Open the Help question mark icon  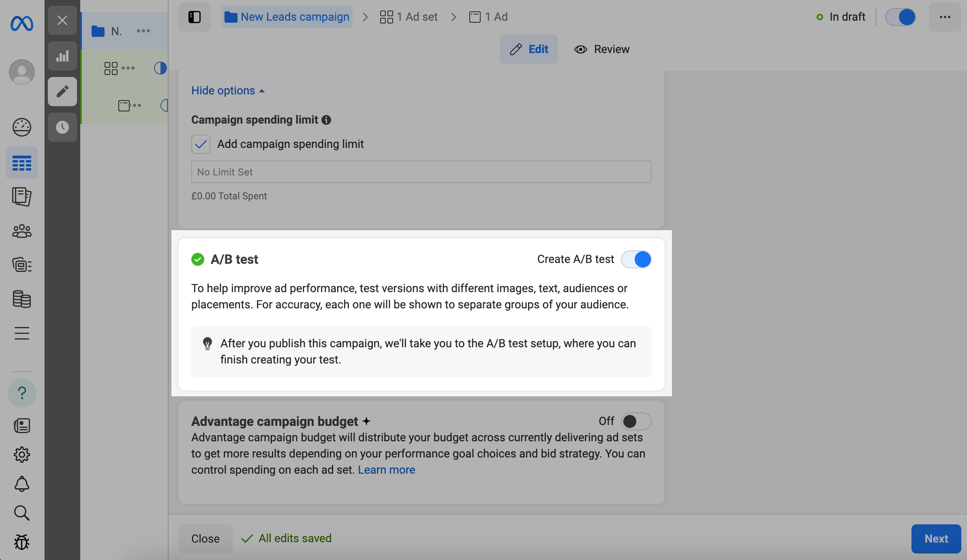(22, 393)
